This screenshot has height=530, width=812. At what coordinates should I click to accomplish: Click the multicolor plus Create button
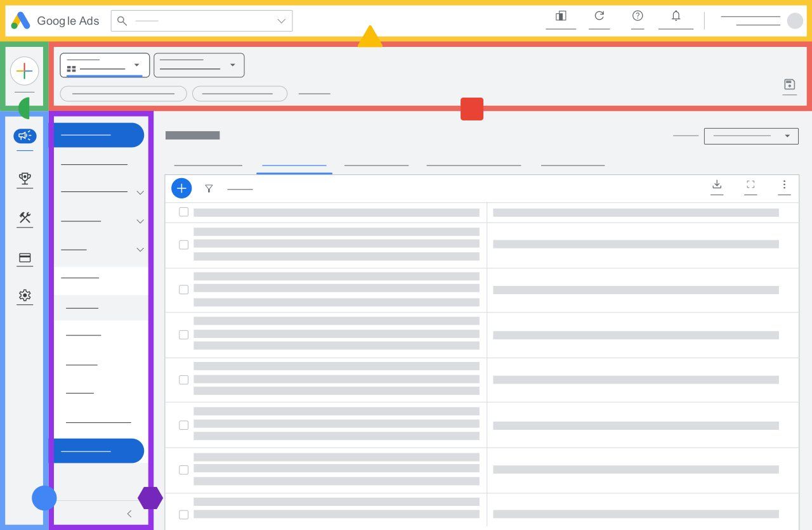tap(24, 70)
